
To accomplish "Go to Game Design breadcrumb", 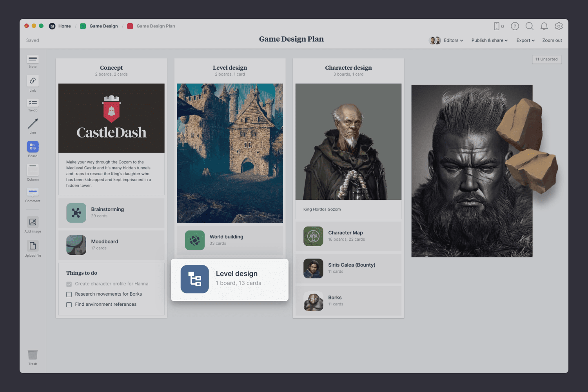I will pos(103,26).
